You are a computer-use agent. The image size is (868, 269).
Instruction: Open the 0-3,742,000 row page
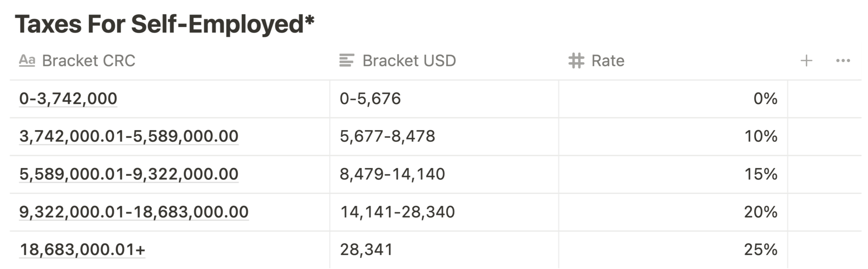[x=68, y=99]
